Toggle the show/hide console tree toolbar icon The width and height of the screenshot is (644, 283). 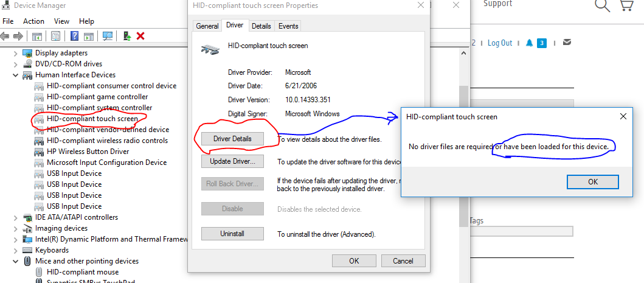[37, 36]
